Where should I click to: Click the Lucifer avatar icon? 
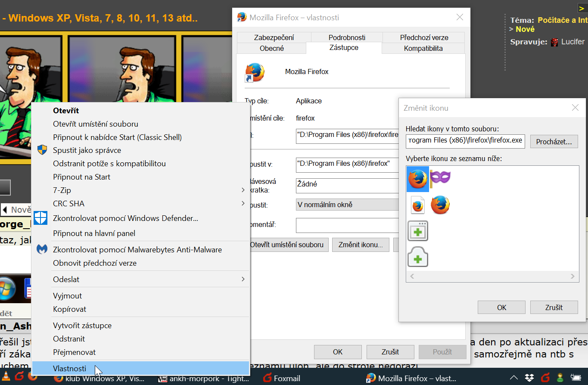pos(554,42)
